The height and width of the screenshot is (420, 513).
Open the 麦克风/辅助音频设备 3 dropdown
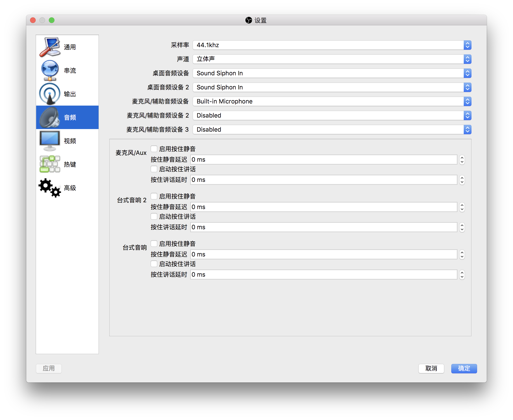point(332,130)
